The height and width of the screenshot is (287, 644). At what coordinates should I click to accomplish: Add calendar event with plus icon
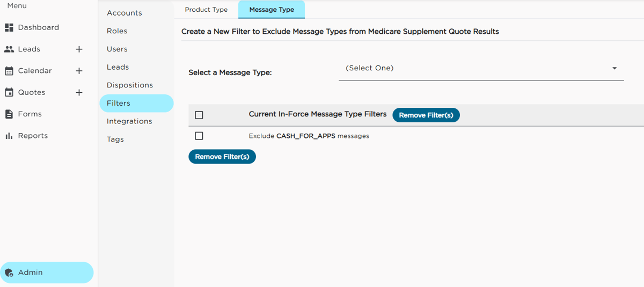coord(79,71)
